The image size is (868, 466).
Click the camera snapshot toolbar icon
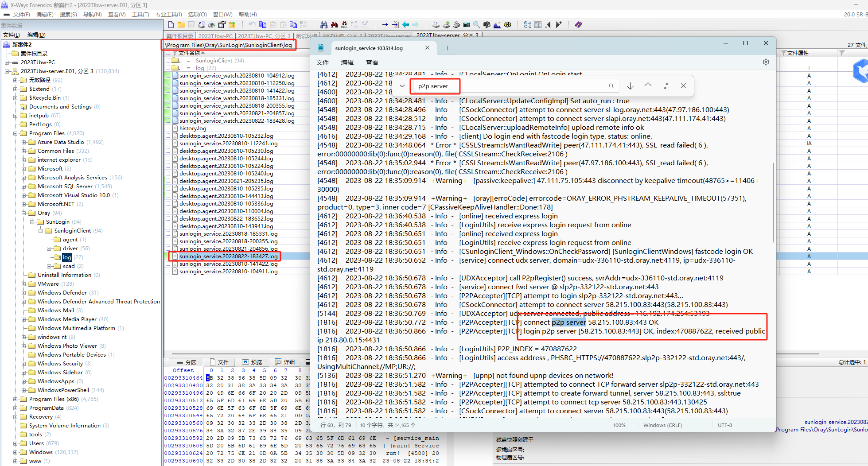[487, 25]
